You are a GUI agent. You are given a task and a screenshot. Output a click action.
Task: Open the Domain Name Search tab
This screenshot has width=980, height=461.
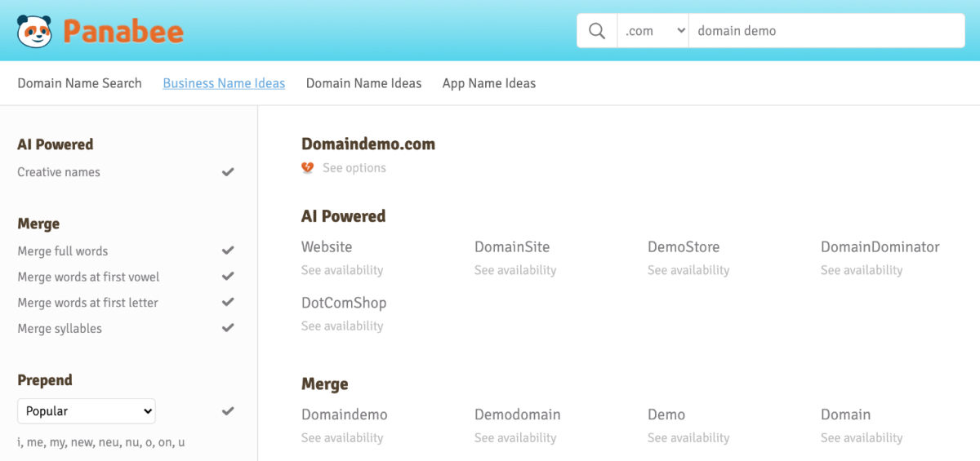(x=79, y=83)
